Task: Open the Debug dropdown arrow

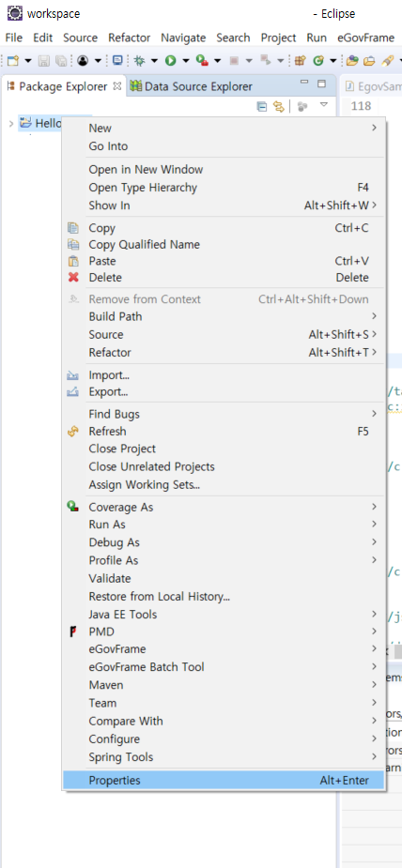Action: coord(154,61)
